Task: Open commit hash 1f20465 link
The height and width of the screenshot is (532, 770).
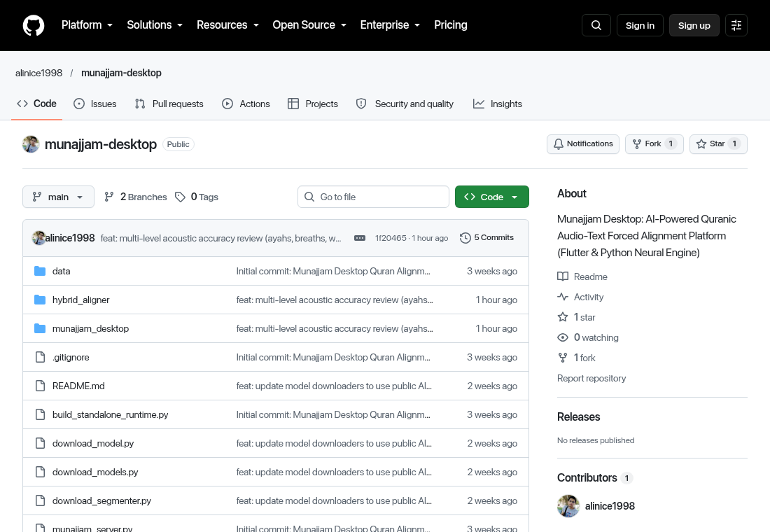Action: [391, 238]
